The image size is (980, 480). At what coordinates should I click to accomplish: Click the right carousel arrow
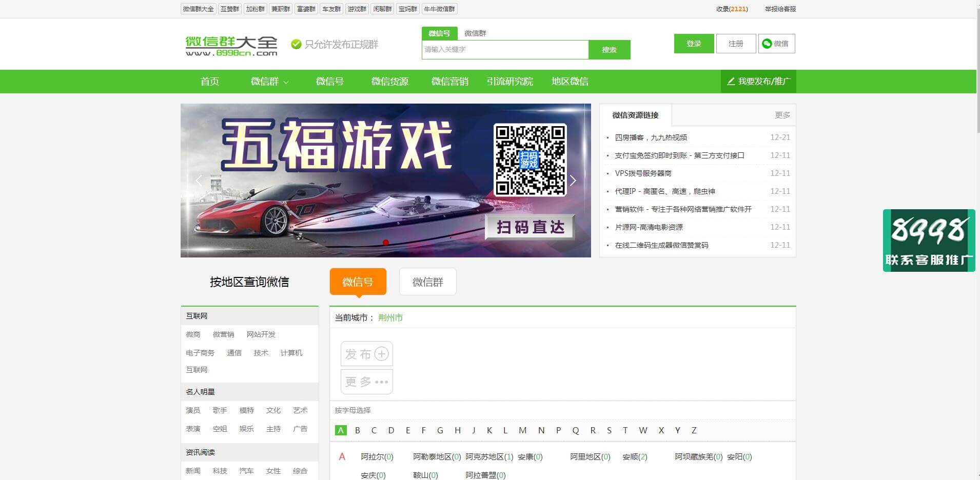click(x=573, y=181)
